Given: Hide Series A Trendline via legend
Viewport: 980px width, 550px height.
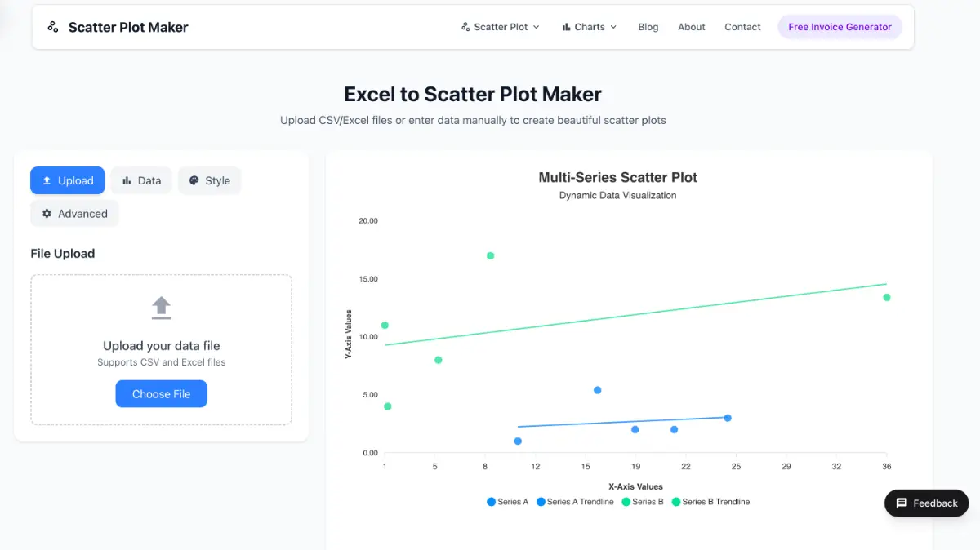Looking at the screenshot, I should 574,502.
